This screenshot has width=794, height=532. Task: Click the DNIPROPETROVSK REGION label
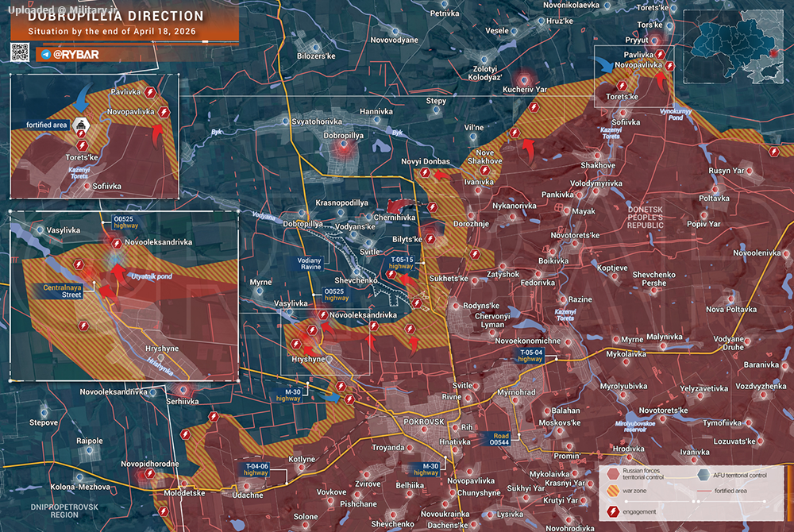64,511
